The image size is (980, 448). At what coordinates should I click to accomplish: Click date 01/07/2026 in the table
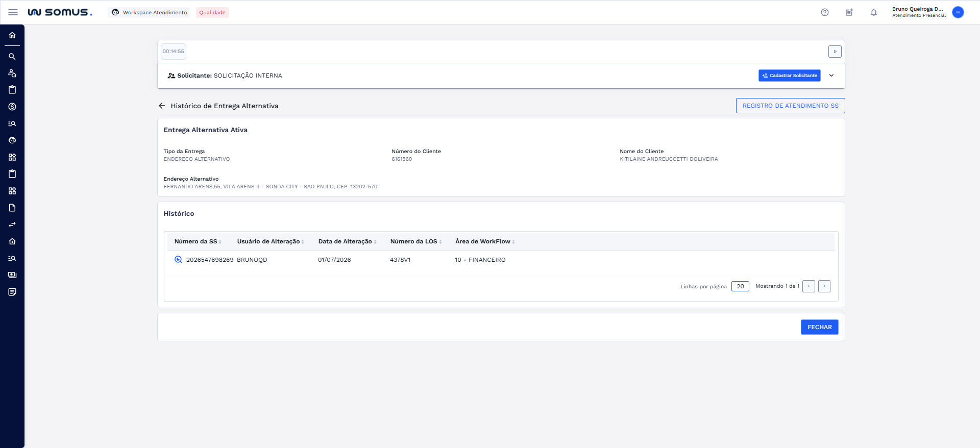coord(334,260)
